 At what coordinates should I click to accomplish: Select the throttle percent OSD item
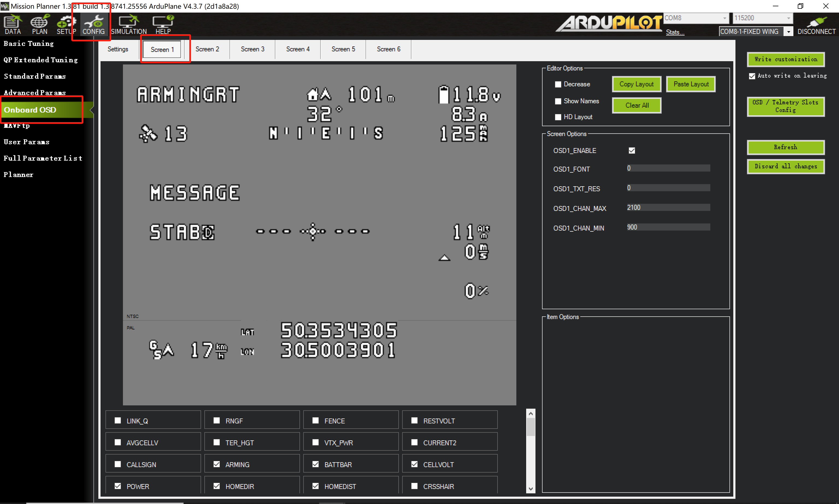pos(476,291)
